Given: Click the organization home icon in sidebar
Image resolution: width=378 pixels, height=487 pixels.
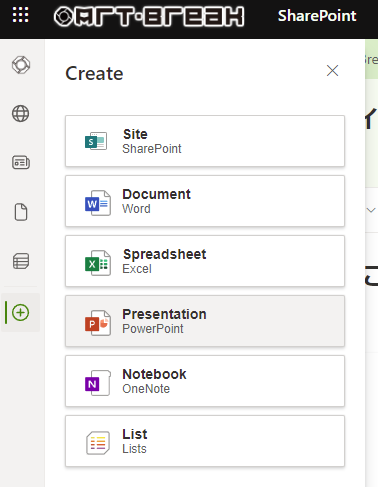Looking at the screenshot, I should [x=21, y=65].
